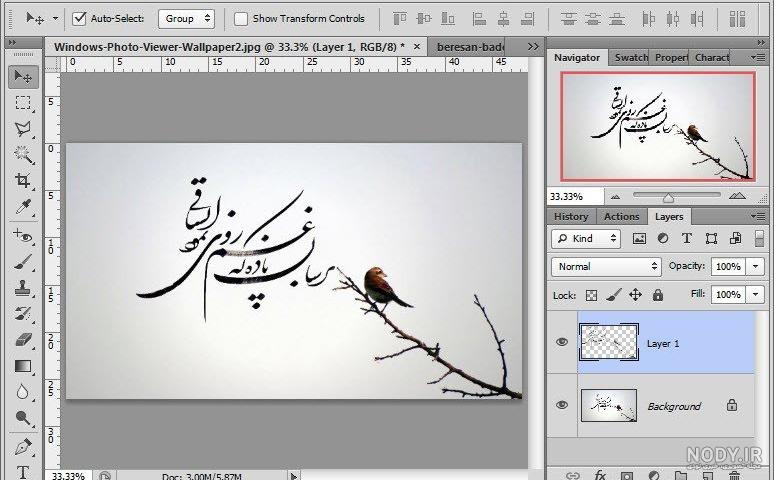Toggle Lock position
Viewport: 774px width, 480px height.
point(635,295)
